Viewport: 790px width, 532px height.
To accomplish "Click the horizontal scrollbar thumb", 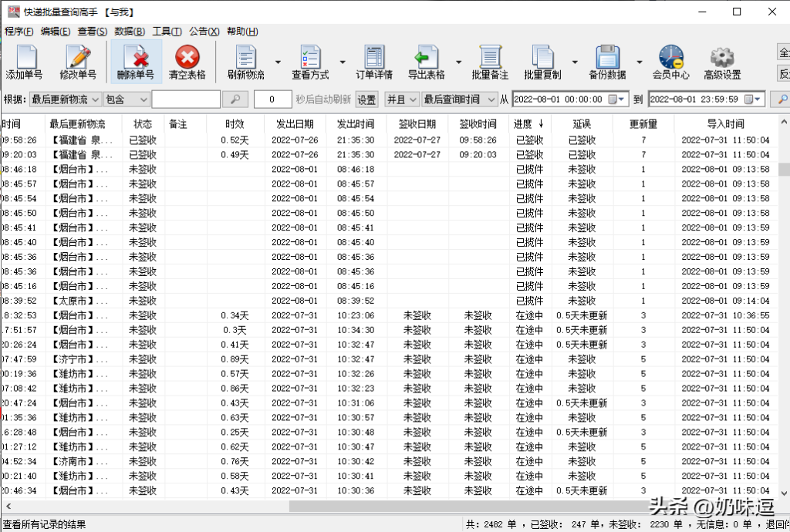I will pos(468,506).
